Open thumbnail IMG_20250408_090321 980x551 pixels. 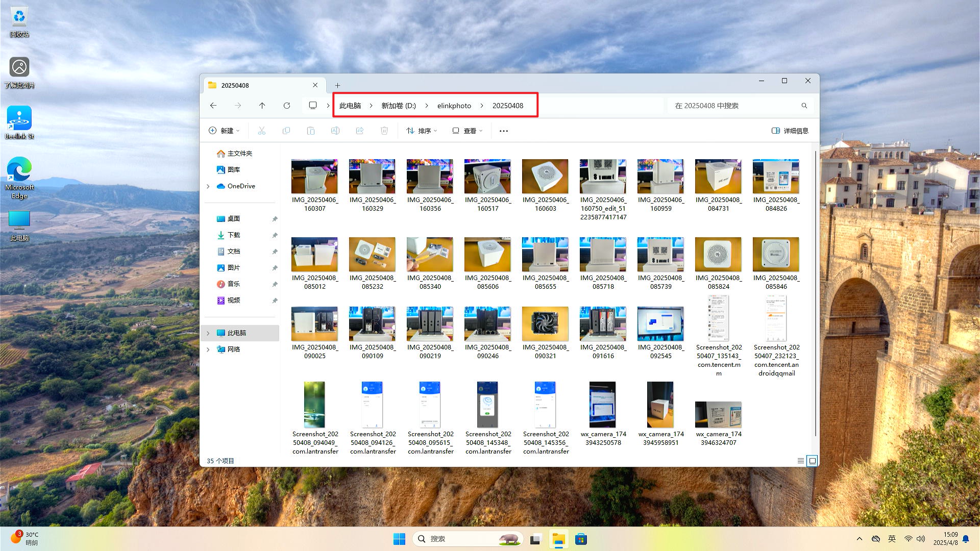click(x=545, y=324)
